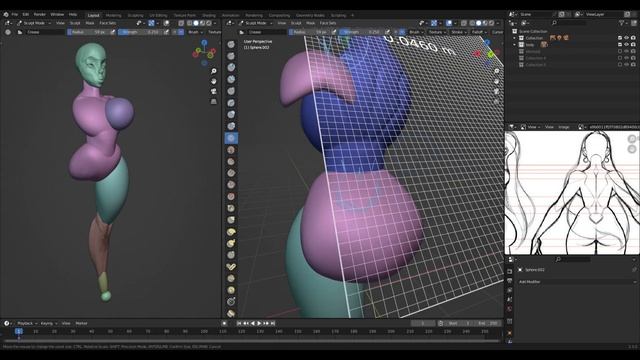640x360 pixels.
Task: Click left viewport pan hand icon
Action: [x=213, y=81]
